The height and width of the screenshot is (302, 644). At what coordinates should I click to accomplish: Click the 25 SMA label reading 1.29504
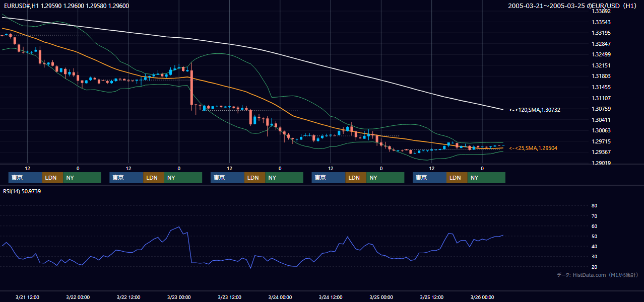point(533,148)
